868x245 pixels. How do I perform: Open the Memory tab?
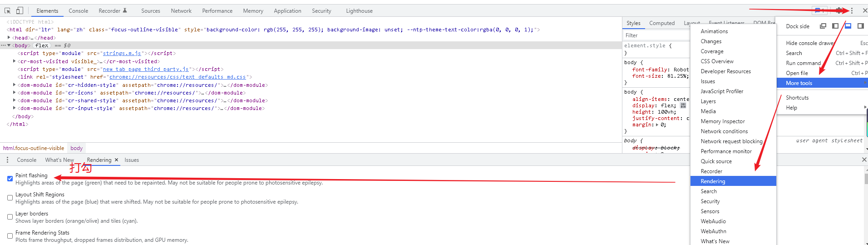[x=253, y=11]
